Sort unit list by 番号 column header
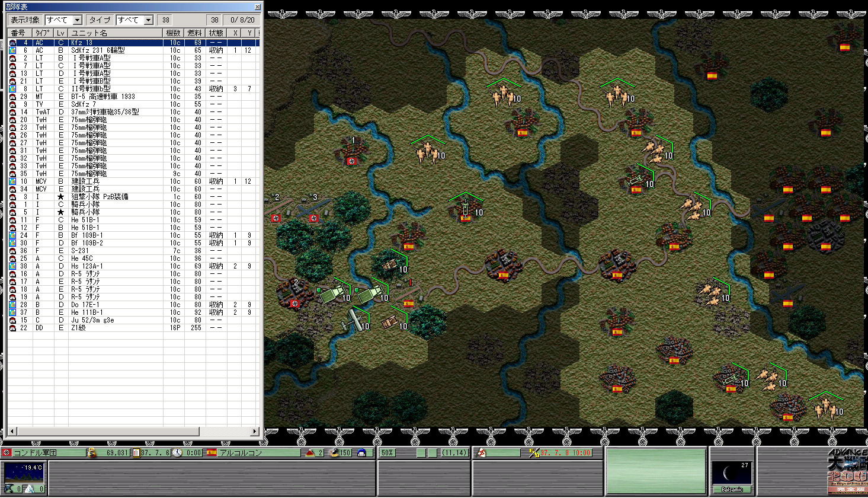Image resolution: width=868 pixels, height=498 pixels. tap(19, 33)
